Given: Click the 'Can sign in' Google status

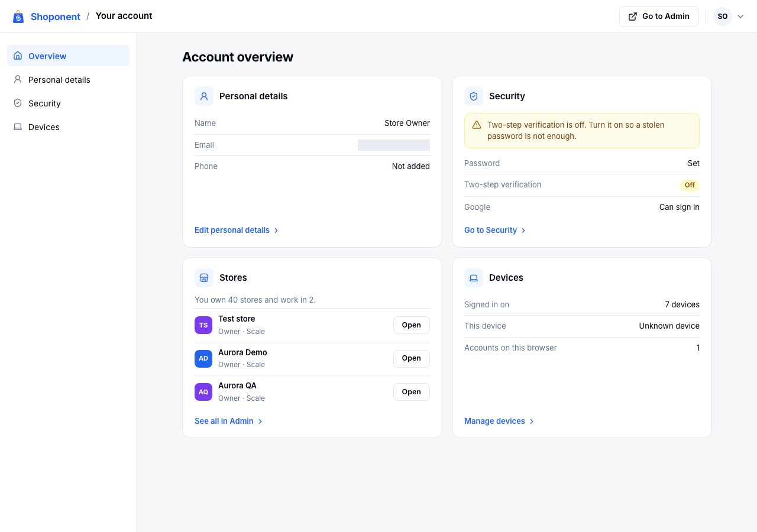Looking at the screenshot, I should 680,207.
